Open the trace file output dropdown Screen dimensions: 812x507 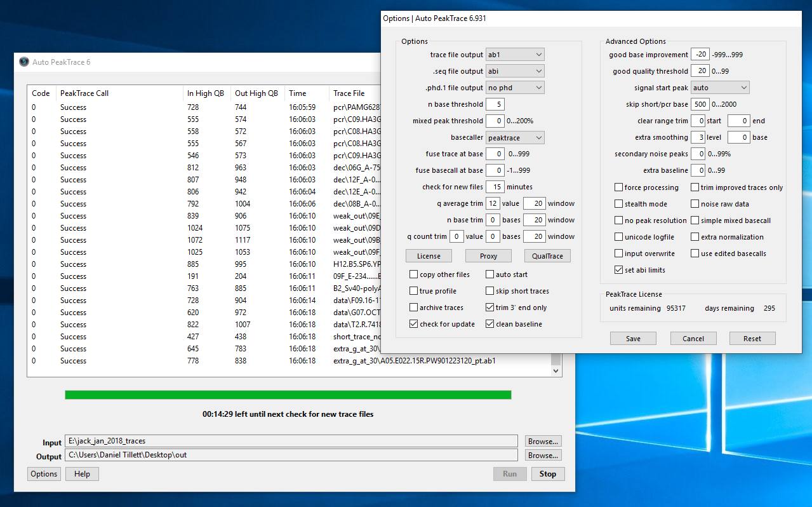tap(515, 55)
